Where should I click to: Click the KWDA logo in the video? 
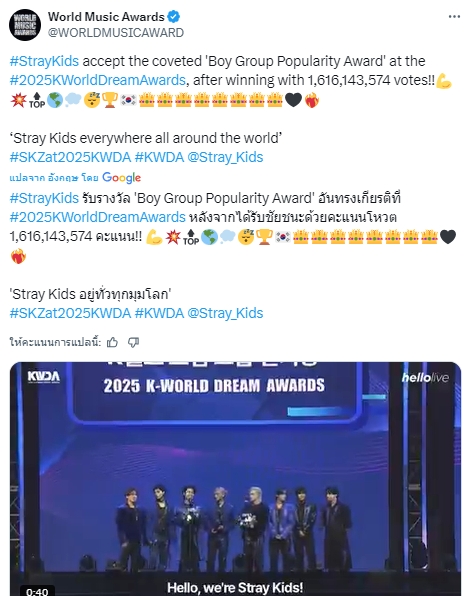pos(44,377)
